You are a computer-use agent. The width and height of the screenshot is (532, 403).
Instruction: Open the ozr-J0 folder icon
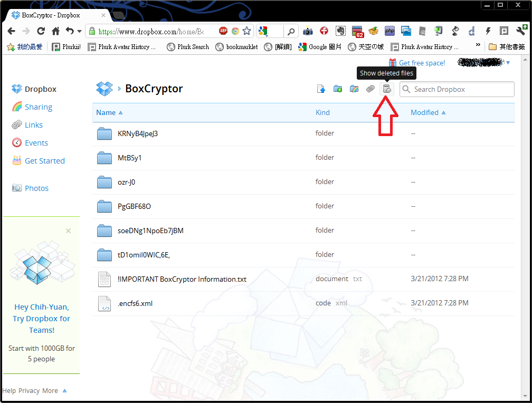[x=104, y=182]
